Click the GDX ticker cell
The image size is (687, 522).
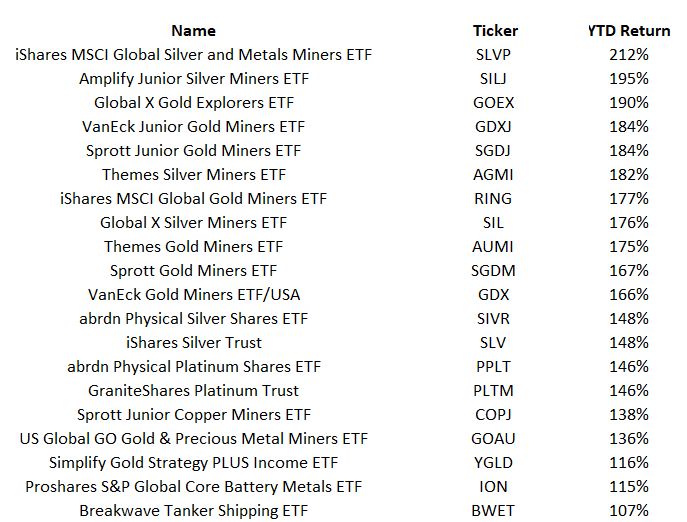point(494,294)
